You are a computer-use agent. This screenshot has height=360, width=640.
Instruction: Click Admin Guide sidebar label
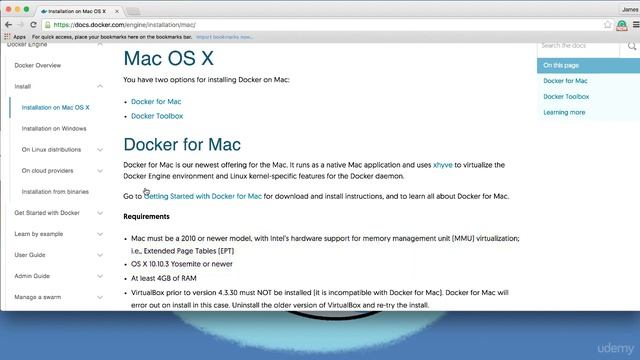click(32, 276)
